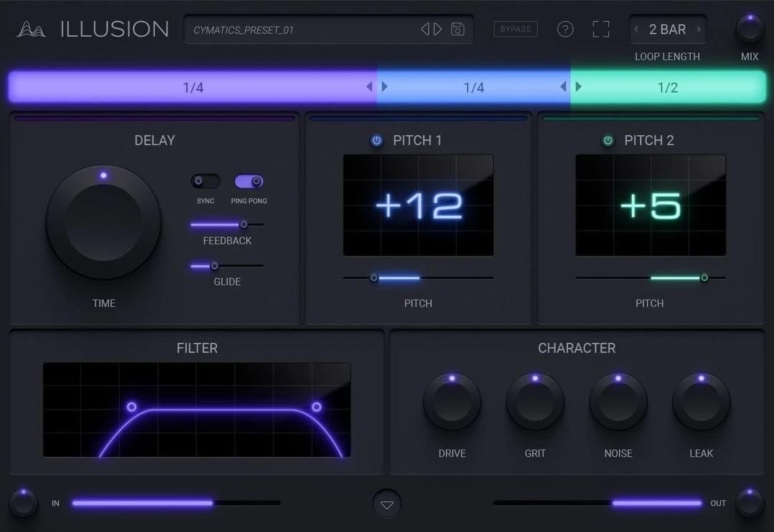Click the Illusion waveform logo
This screenshot has height=532, width=774.
(x=31, y=29)
